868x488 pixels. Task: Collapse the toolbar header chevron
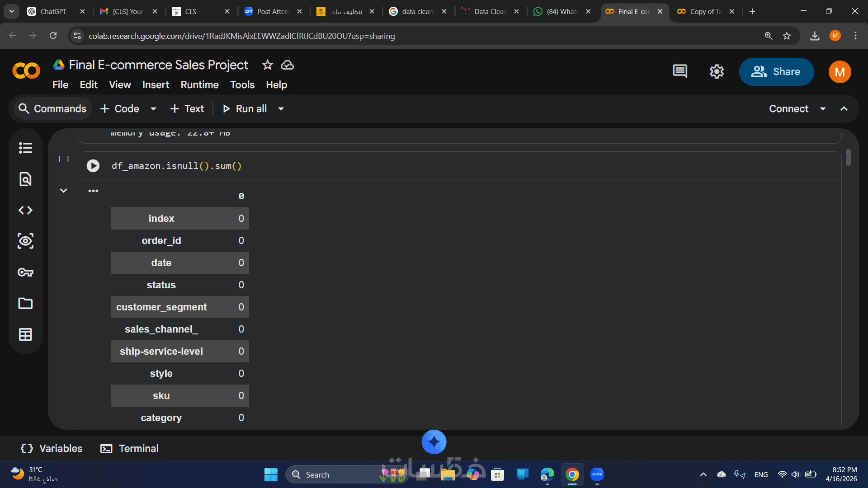(x=844, y=109)
